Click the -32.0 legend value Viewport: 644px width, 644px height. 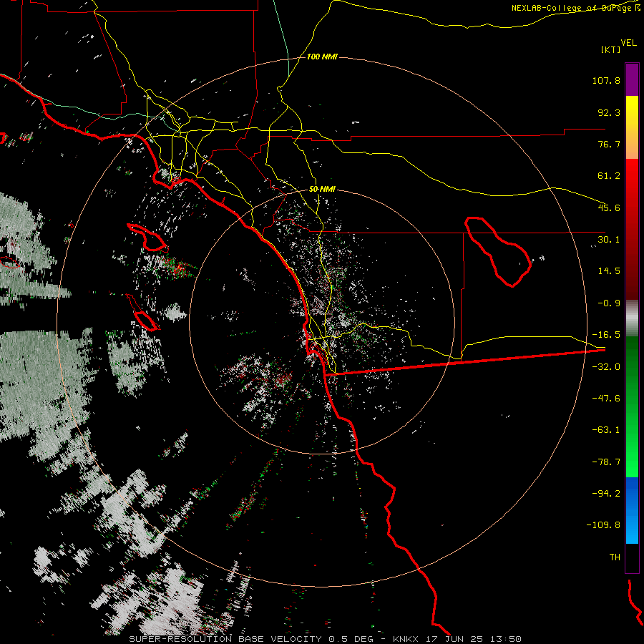coord(606,367)
